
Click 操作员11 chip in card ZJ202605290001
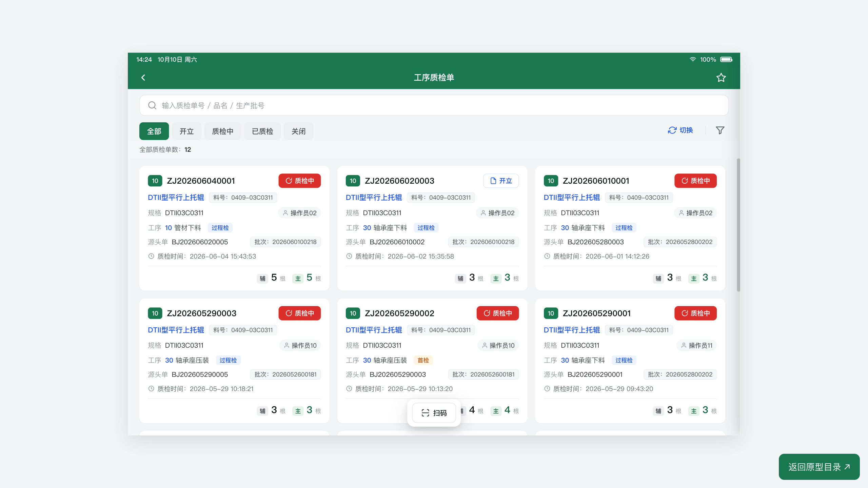697,345
